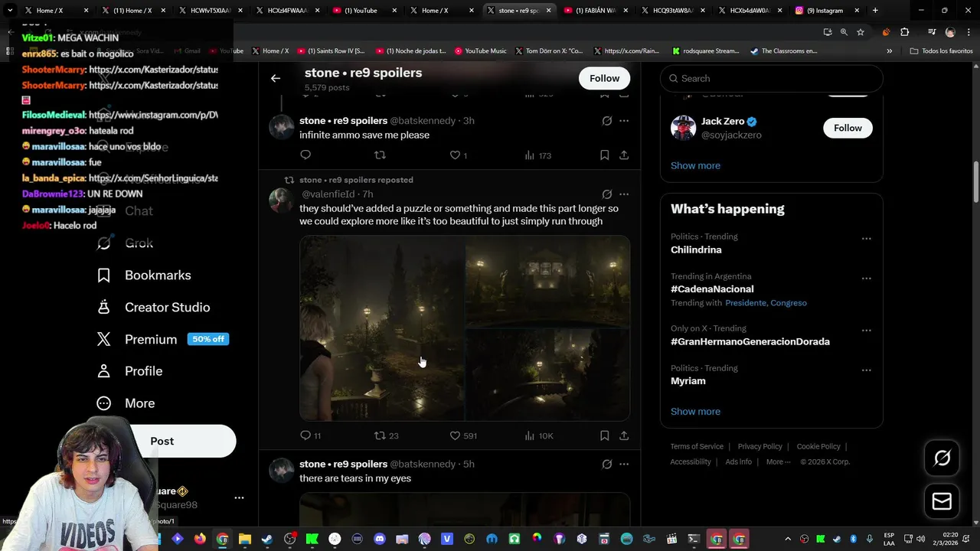Open Presidente trending link

coord(745,303)
